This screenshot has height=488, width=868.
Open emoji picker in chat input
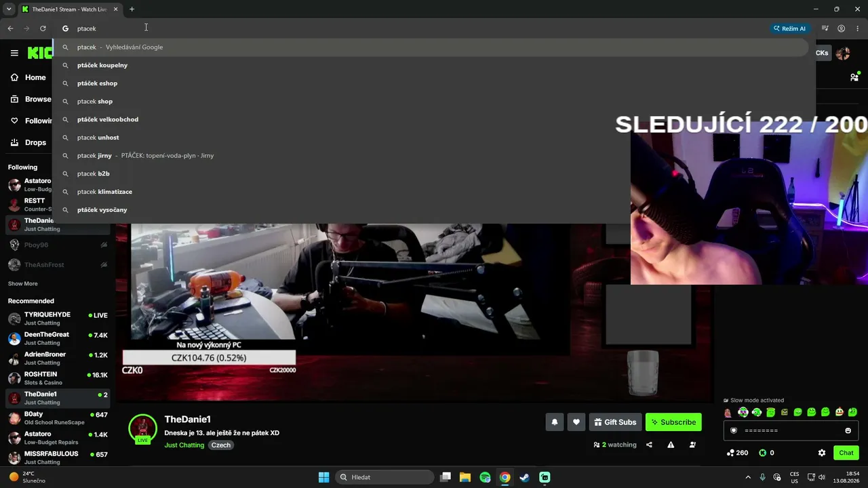pyautogui.click(x=848, y=430)
